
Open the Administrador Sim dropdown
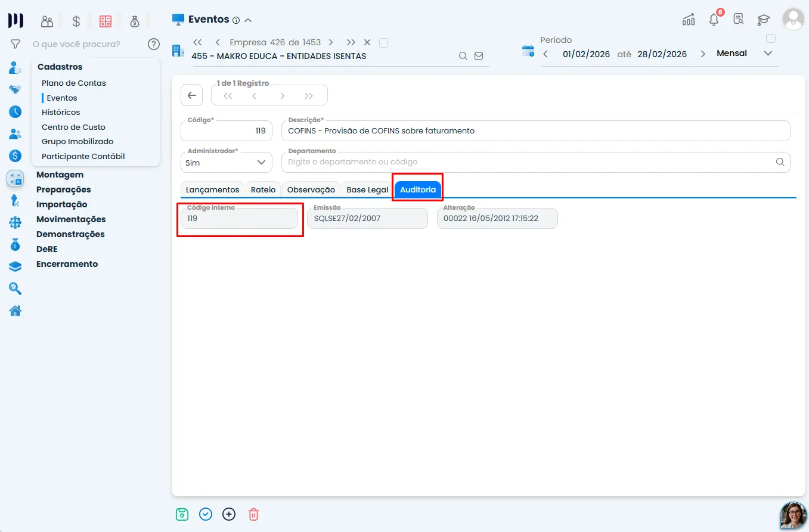click(227, 162)
